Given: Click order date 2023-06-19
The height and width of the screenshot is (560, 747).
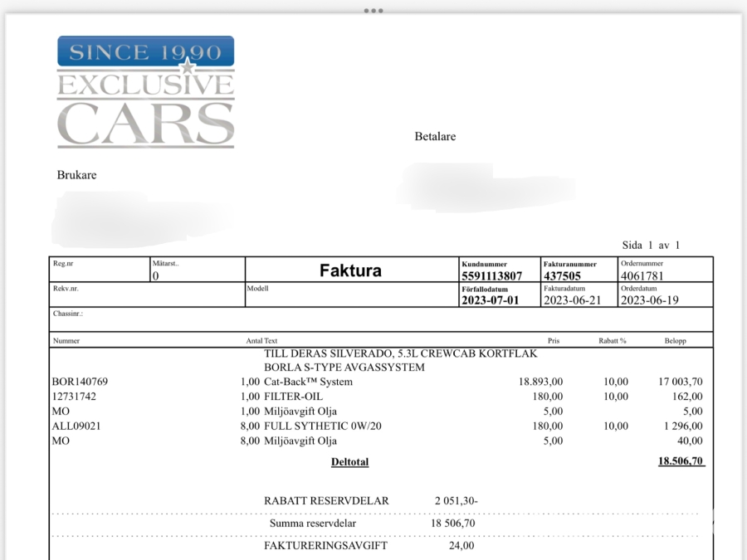Looking at the screenshot, I should tap(649, 300).
